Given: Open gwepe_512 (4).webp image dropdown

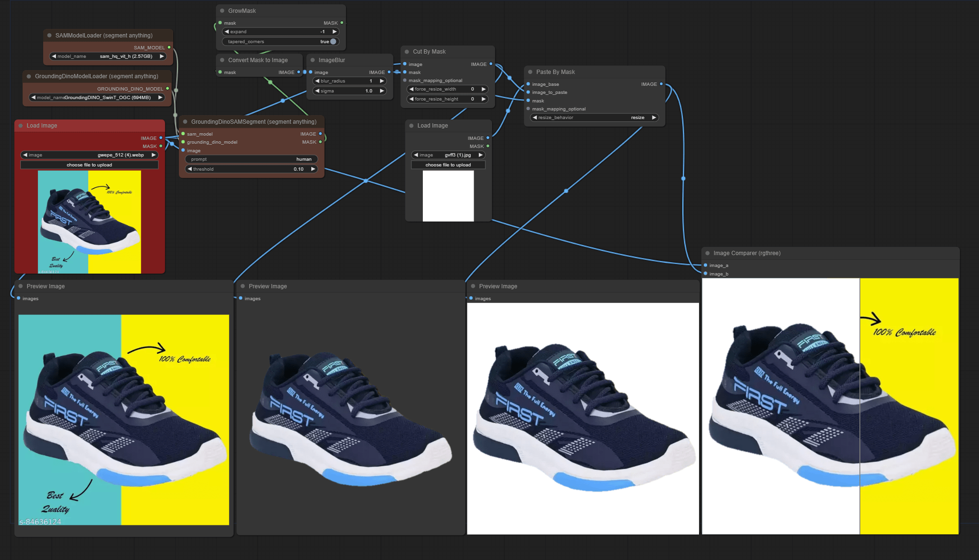Looking at the screenshot, I should [x=89, y=155].
